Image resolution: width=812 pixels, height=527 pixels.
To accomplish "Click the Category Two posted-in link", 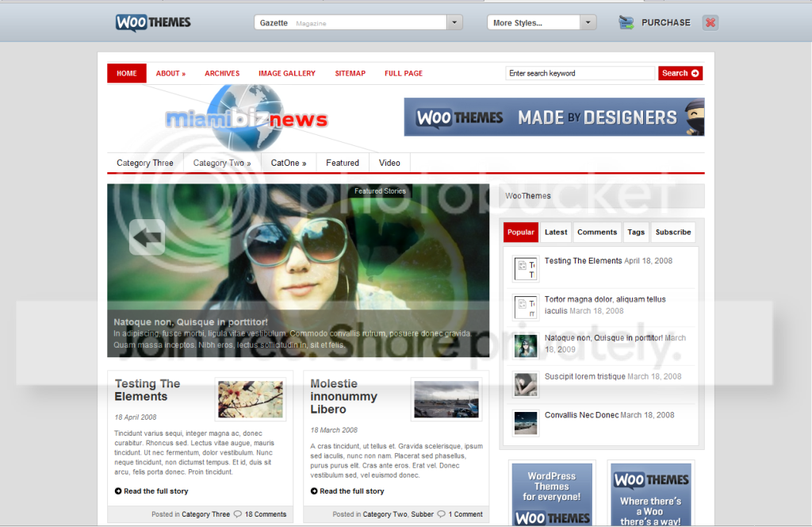I will (385, 514).
